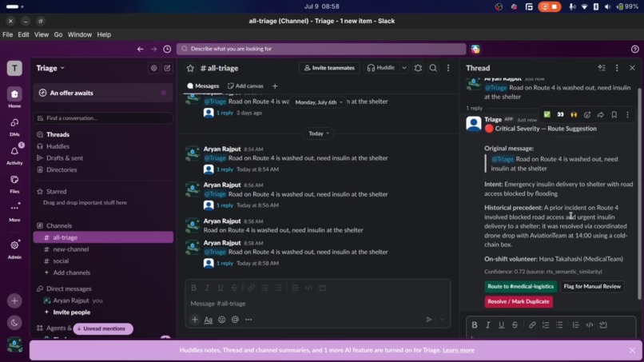Screen dimensions: 644x362
Task: Go forward in navigation history
Action: click(153, 49)
